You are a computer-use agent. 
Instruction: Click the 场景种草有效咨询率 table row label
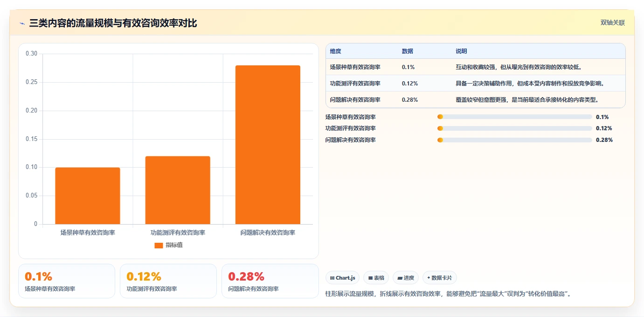(355, 67)
